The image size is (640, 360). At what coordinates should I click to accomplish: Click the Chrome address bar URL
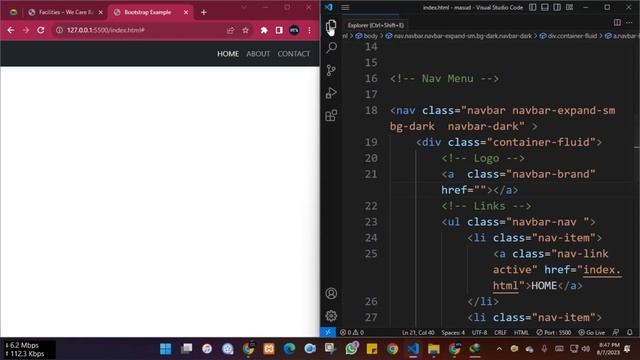tap(106, 30)
